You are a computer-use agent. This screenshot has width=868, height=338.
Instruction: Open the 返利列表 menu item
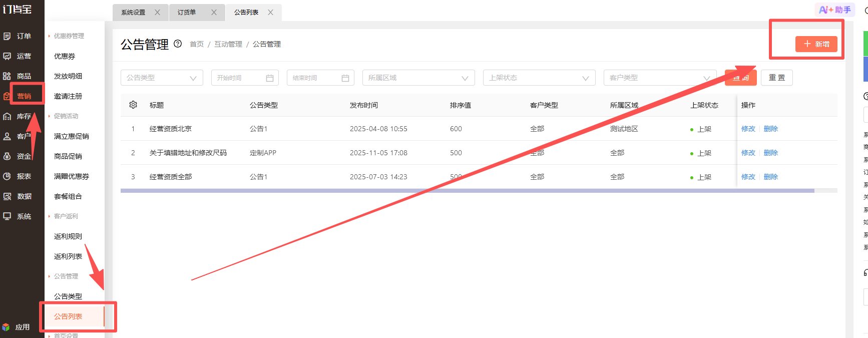point(68,256)
